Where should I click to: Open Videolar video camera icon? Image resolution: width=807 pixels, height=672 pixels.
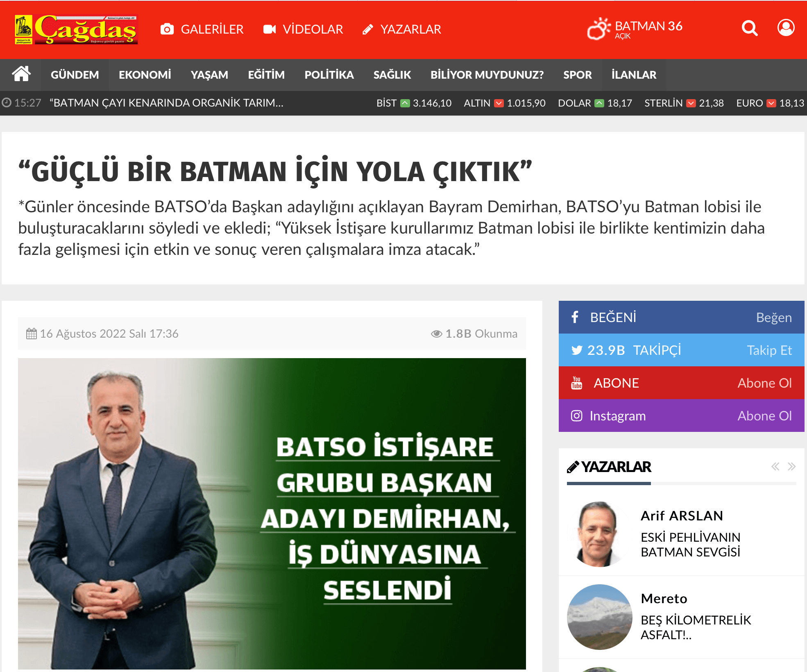tap(270, 29)
